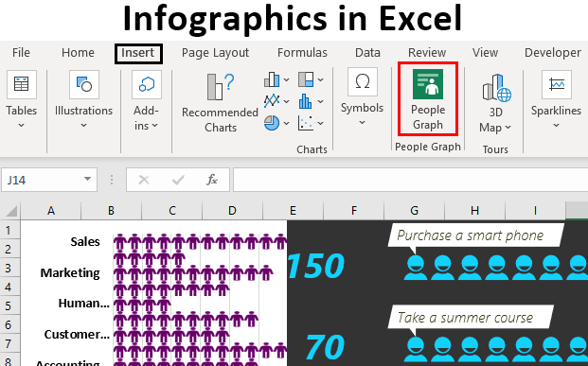The height and width of the screenshot is (366, 588).
Task: Click the People Graph icon
Action: [428, 84]
